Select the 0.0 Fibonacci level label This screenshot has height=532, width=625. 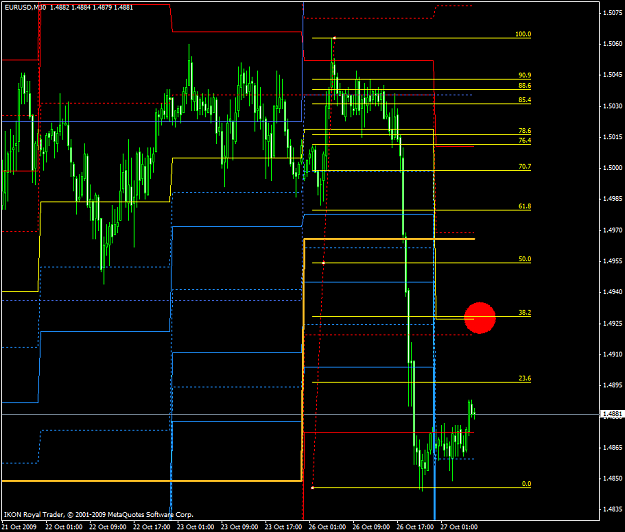[x=526, y=483]
